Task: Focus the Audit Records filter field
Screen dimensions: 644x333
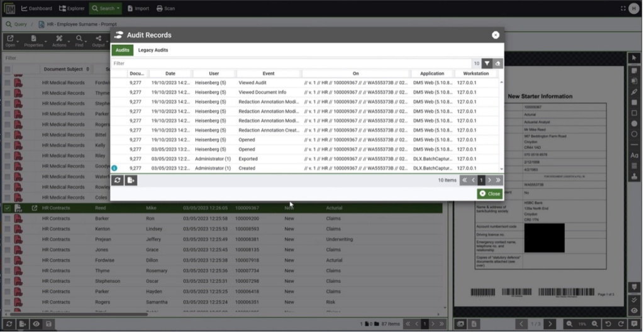Action: (x=291, y=63)
